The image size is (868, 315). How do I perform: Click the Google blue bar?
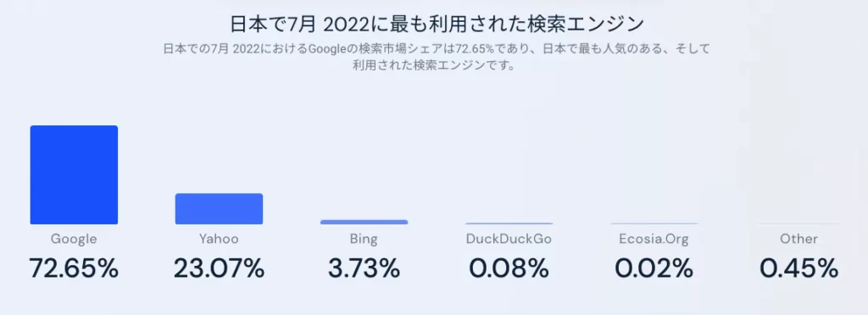[74, 174]
